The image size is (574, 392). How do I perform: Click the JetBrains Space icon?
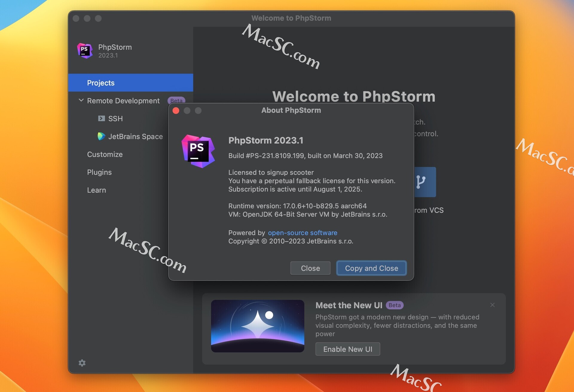coord(101,136)
